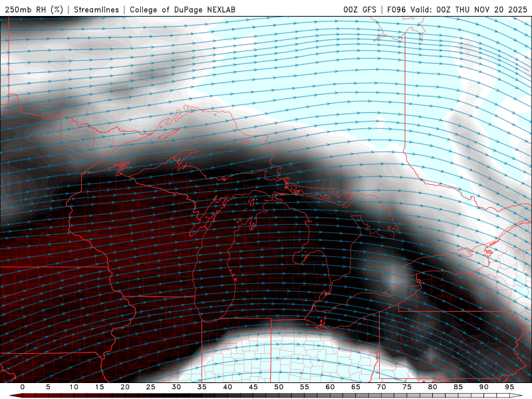Click the "10" color scale label
532x399 pixels.
click(74, 387)
